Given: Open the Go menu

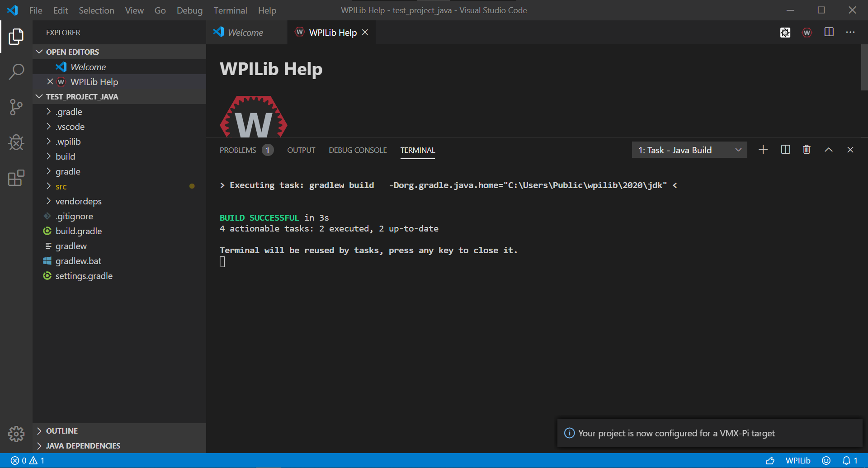Looking at the screenshot, I should point(160,10).
